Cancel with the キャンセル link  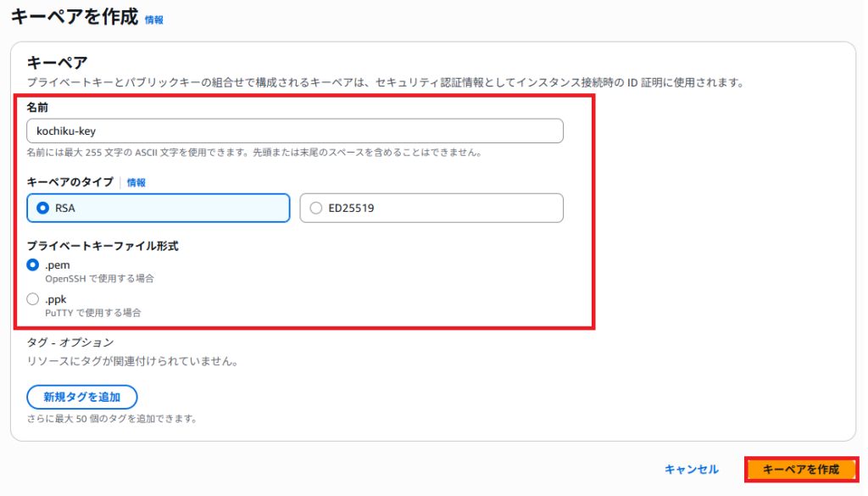coord(692,470)
